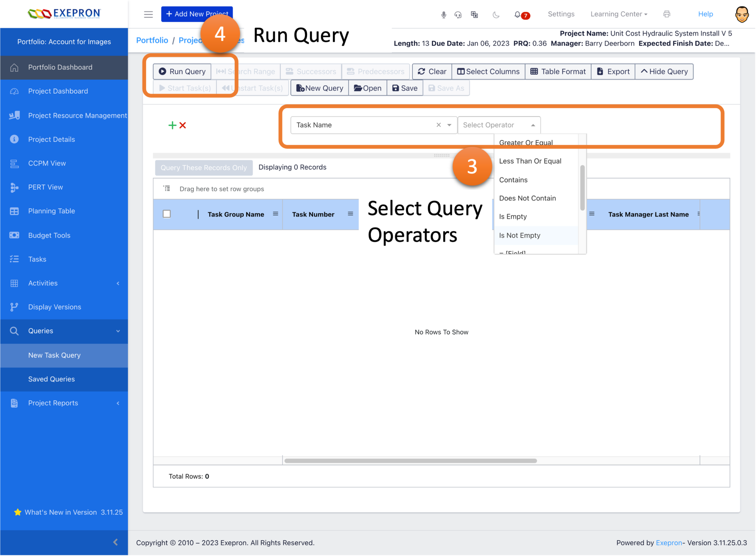Click the Run Query button
This screenshot has height=556, width=756.
[x=182, y=72]
